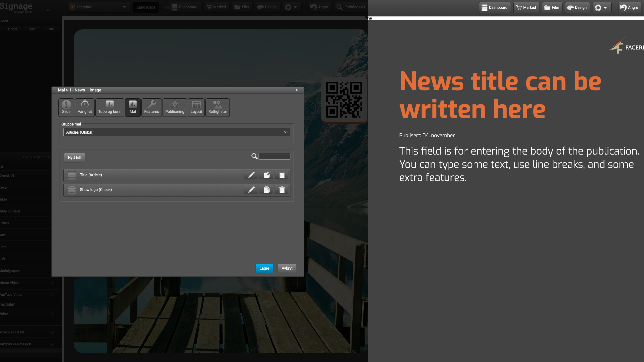
Task: Duplicate the Title (Article) field
Action: tap(267, 175)
